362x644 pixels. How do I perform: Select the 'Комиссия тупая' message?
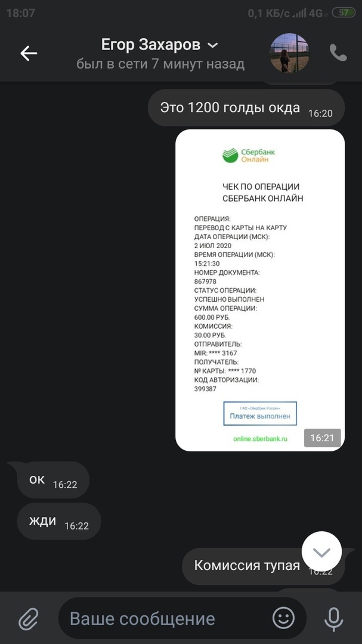point(263,566)
